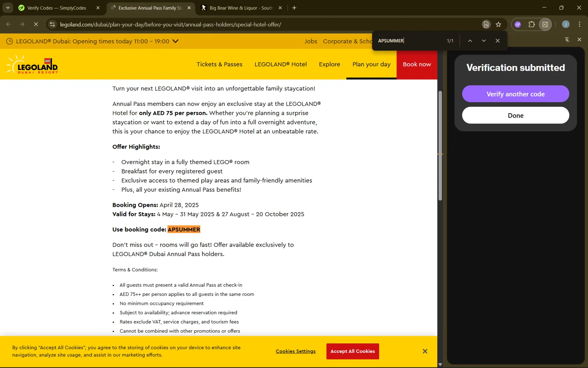This screenshot has width=588, height=368.
Task: Restore down the browser window
Action: point(561,7)
